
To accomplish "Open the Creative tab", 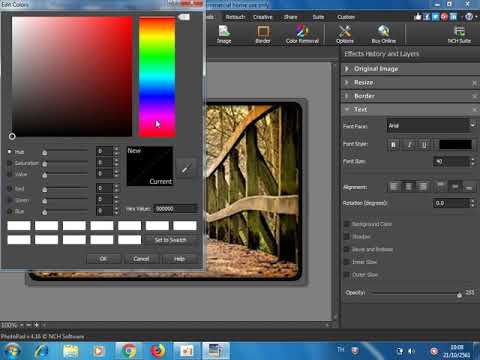I will 262,17.
